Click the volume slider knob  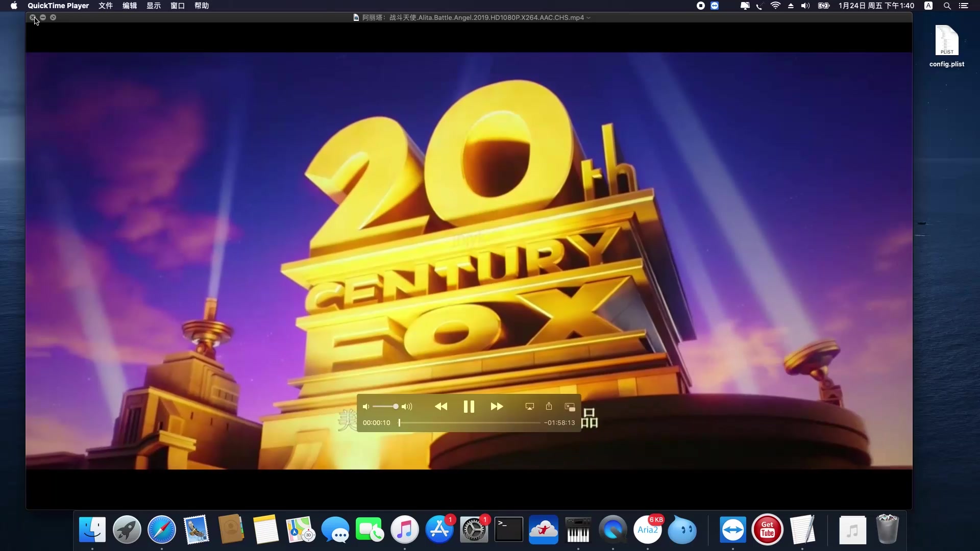(x=396, y=407)
